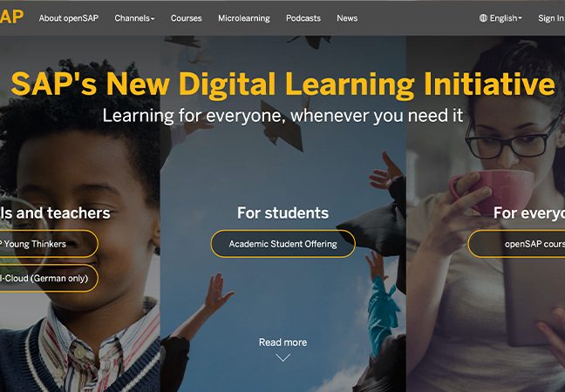Click the Read more link

[282, 342]
